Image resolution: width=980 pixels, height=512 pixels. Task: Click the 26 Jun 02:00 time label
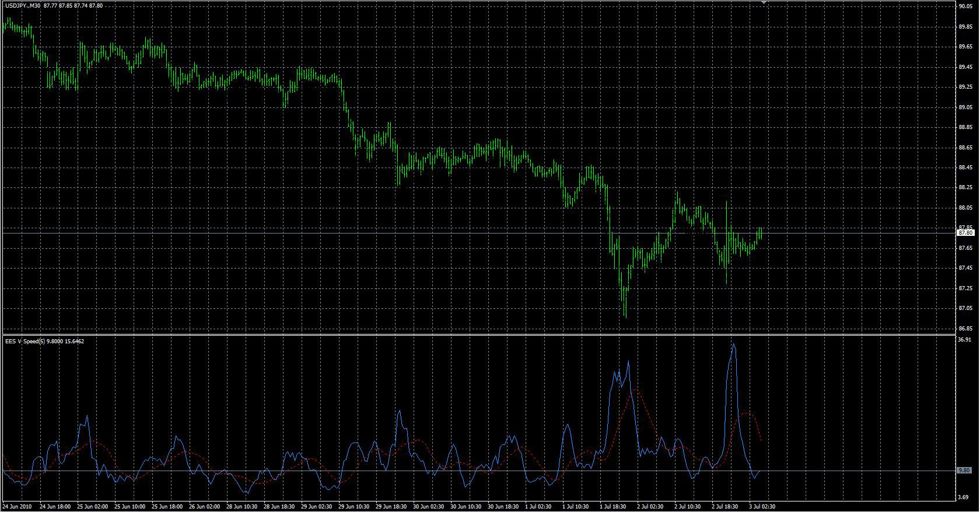[204, 507]
